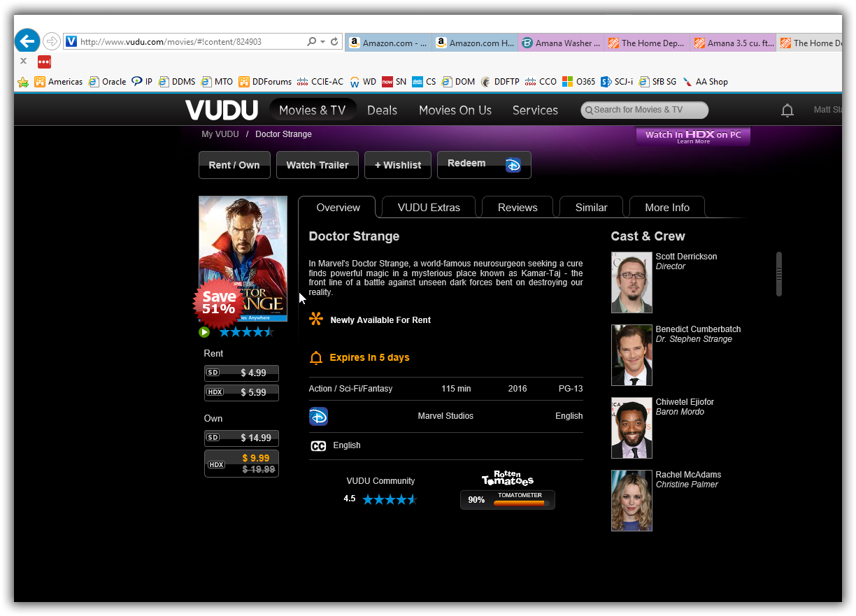Add movie with + Wishlist button
Viewport: 856px width, 616px height.
398,165
